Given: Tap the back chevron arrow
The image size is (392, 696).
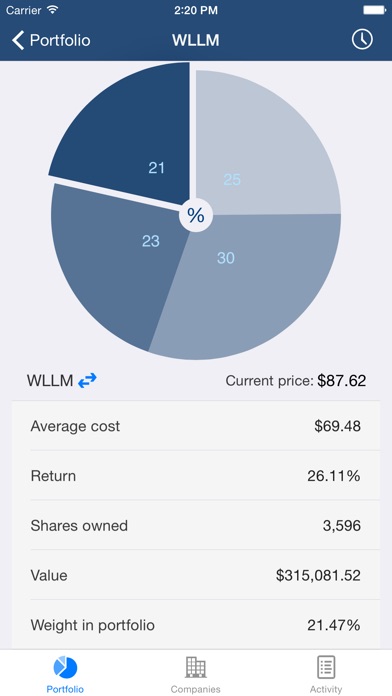Looking at the screenshot, I should click(x=18, y=40).
